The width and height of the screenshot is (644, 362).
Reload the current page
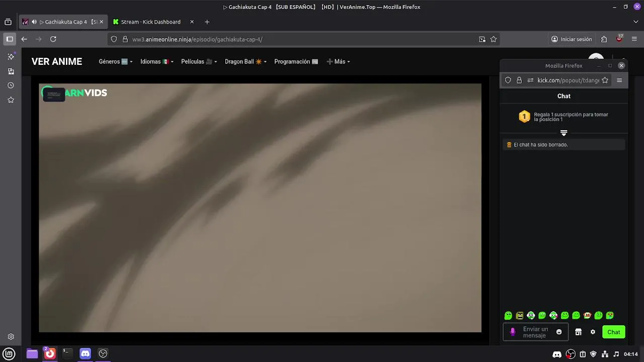click(53, 39)
